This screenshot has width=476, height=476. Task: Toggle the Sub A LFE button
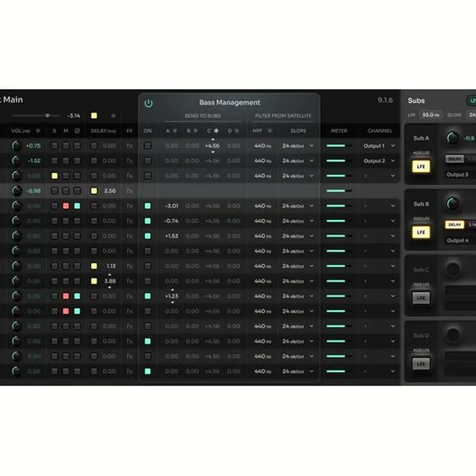click(420, 167)
